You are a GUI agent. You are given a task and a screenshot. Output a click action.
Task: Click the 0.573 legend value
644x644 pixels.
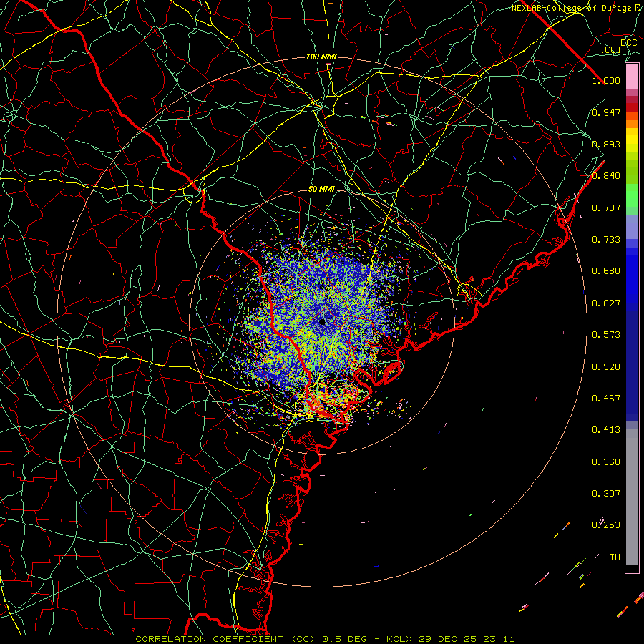[606, 335]
